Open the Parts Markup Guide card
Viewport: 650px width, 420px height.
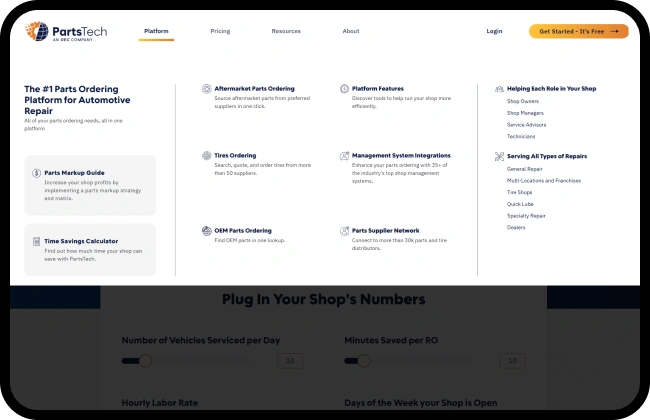[90, 185]
